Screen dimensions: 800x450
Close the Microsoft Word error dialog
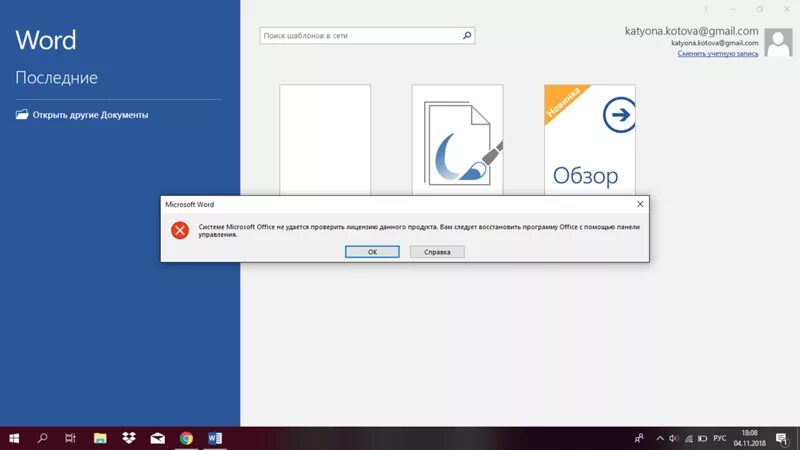[x=640, y=204]
